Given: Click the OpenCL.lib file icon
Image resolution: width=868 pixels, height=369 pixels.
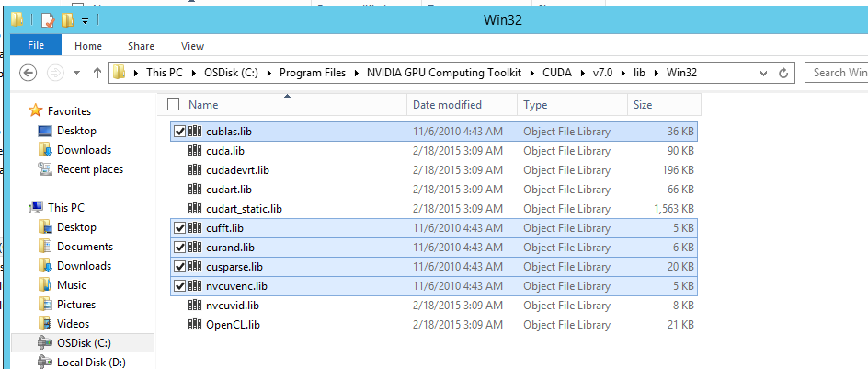Looking at the screenshot, I should pyautogui.click(x=194, y=325).
